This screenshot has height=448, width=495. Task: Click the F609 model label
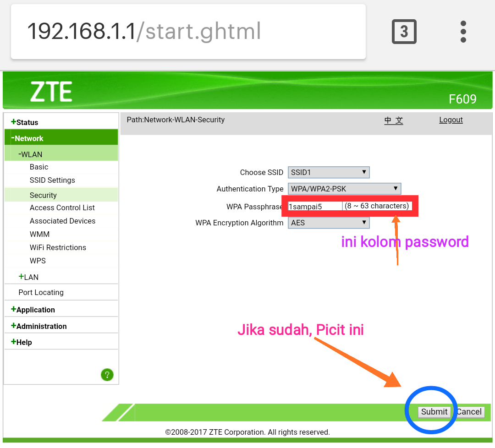[462, 99]
